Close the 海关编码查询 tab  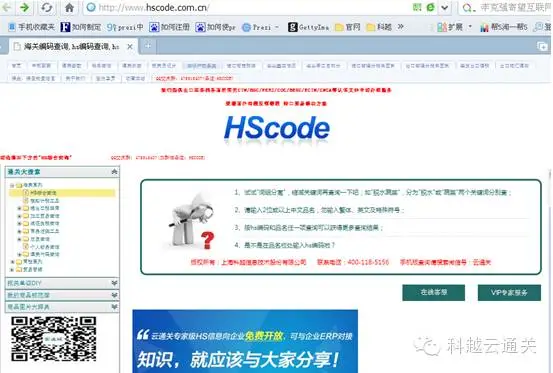coord(130,47)
